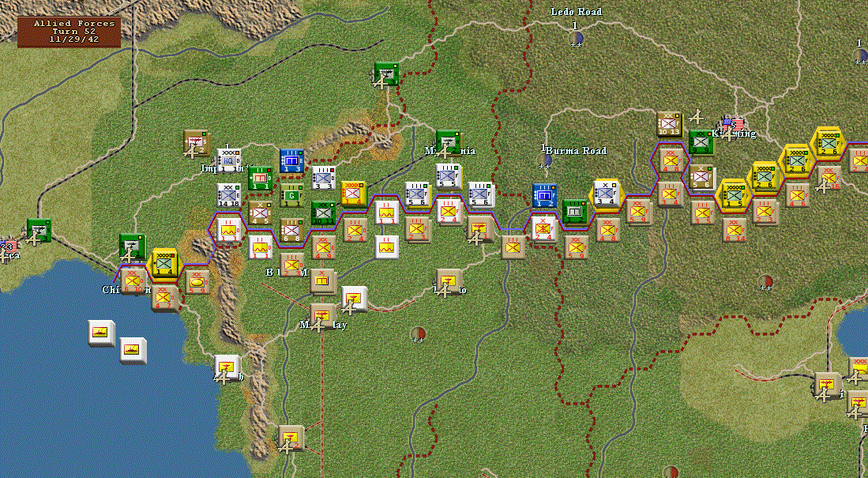This screenshot has width=868, height=478.
Task: Select the white brigade unit rated 3-4
Action: 606,194
